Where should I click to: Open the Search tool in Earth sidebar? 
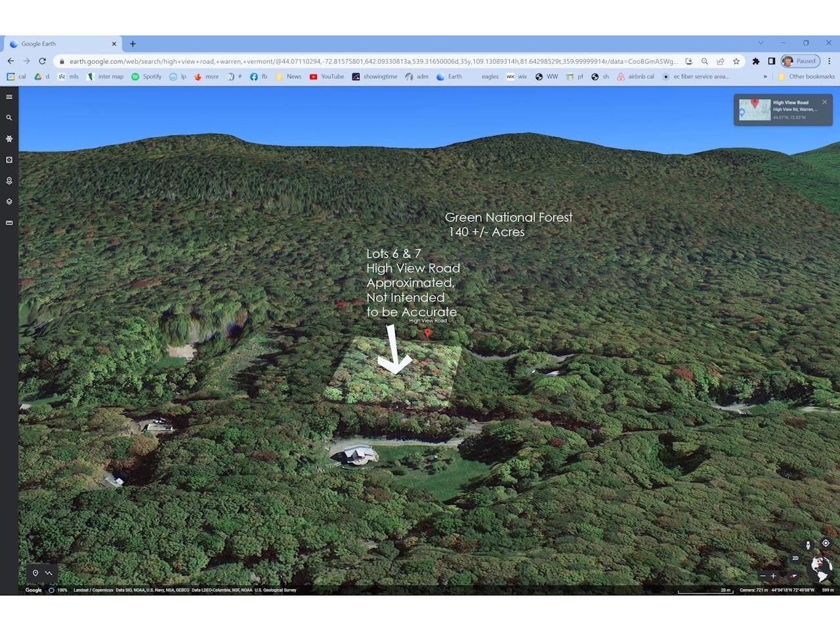pos(9,118)
